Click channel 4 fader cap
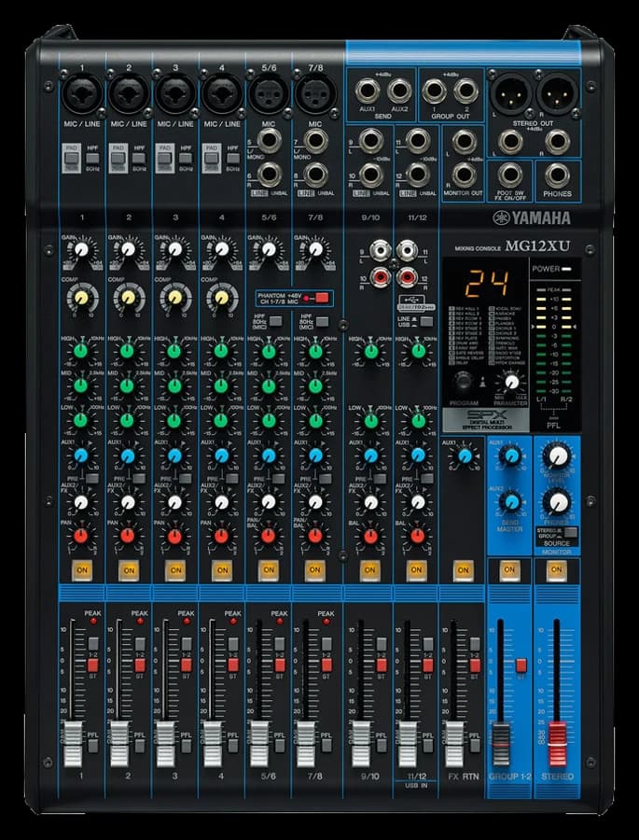The height and width of the screenshot is (840, 639). [213, 744]
